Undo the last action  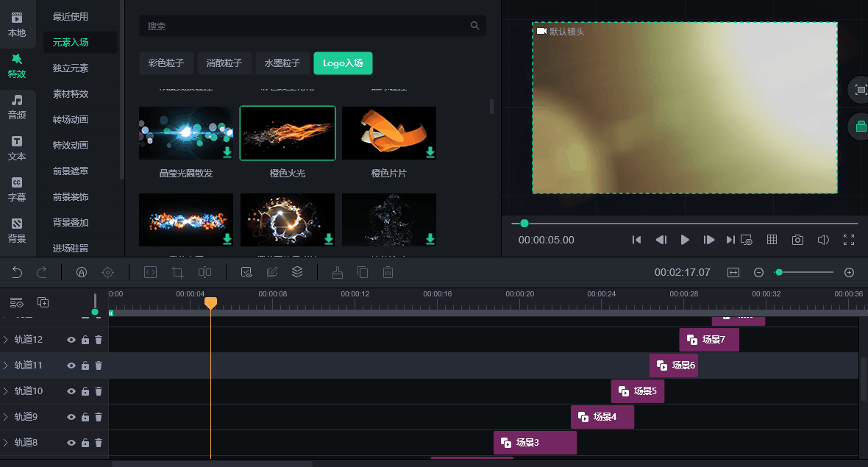[x=17, y=272]
